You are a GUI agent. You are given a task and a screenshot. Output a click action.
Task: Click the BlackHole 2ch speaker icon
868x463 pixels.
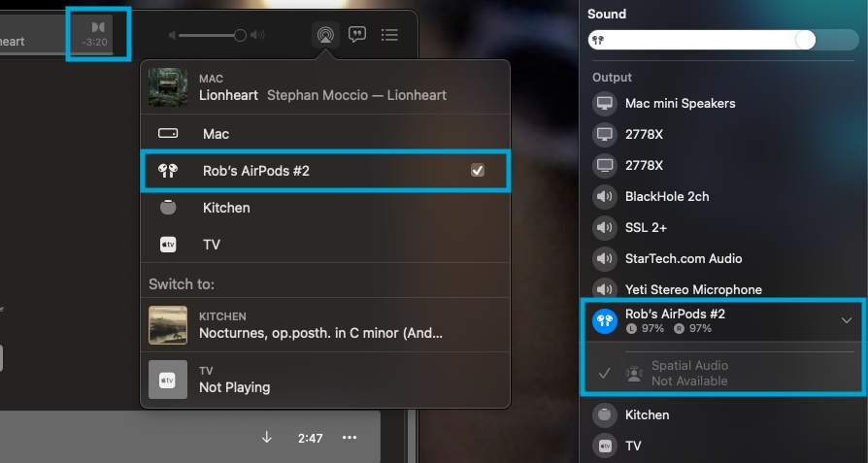(605, 196)
